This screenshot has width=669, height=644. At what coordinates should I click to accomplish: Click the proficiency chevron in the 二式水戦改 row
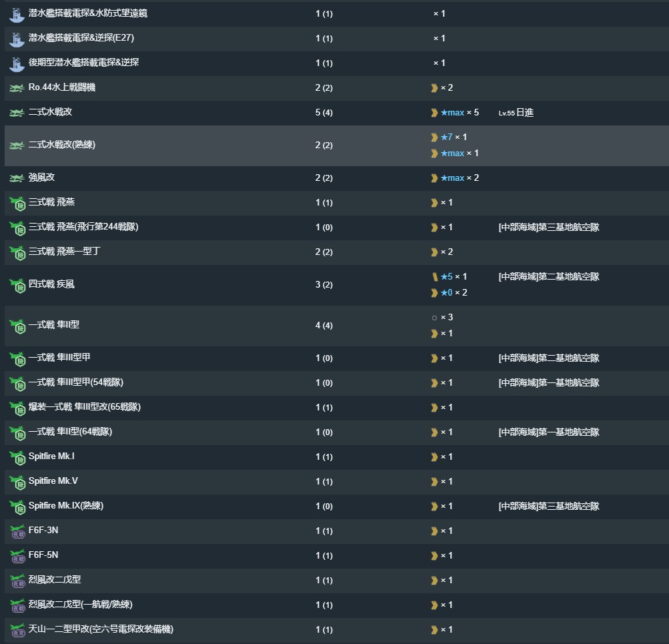pos(434,113)
